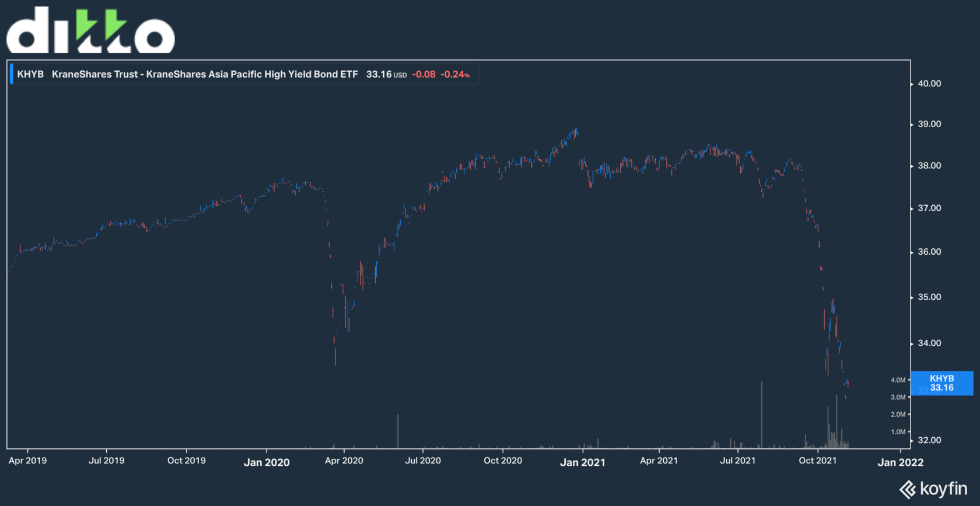The height and width of the screenshot is (506, 980).
Task: Click the Oct 2019 date label
Action: click(186, 461)
